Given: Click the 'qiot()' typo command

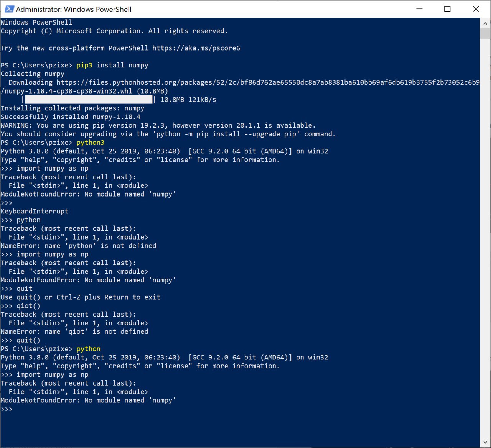Looking at the screenshot, I should point(28,306).
